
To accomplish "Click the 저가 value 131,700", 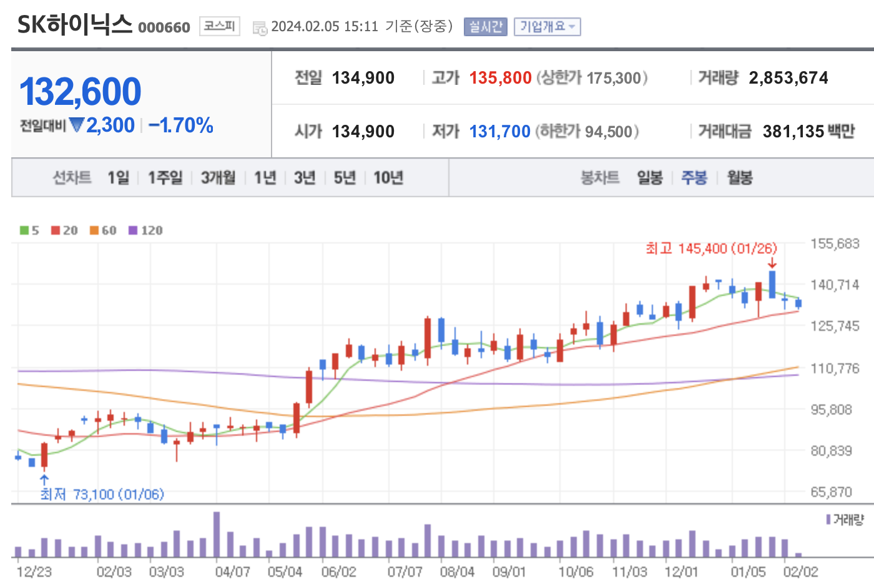I will coord(500,132).
